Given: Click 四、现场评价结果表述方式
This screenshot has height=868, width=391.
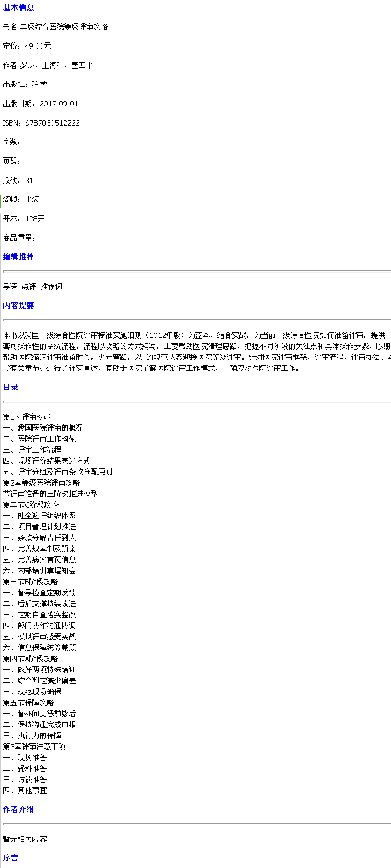Looking at the screenshot, I should click(47, 461).
